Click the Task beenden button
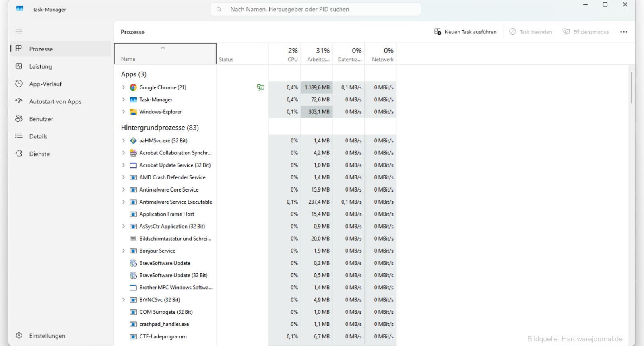Image resolution: width=644 pixels, height=346 pixels. point(530,32)
